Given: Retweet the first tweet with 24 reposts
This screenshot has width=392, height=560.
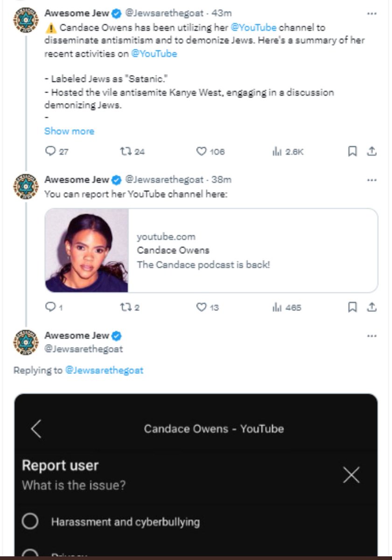Looking at the screenshot, I should [x=126, y=151].
